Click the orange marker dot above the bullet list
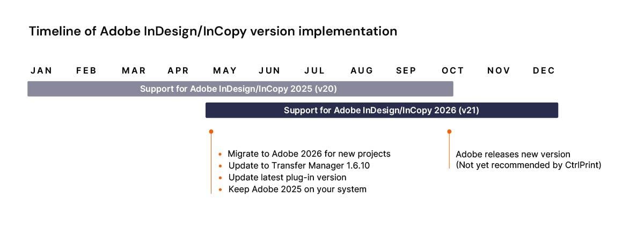The height and width of the screenshot is (227, 644). [x=211, y=131]
